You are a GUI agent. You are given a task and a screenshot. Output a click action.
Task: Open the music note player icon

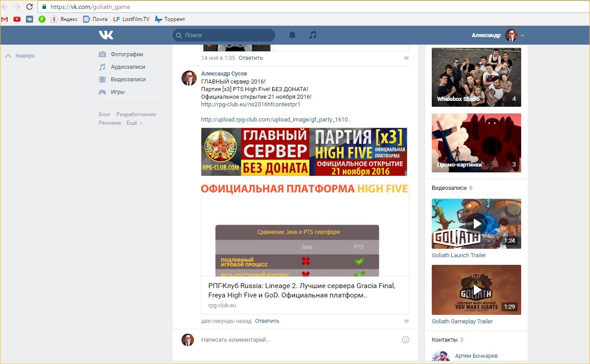coord(313,35)
